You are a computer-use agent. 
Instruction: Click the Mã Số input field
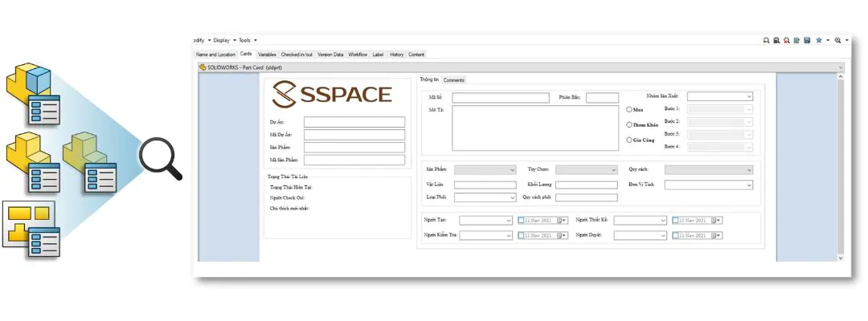[501, 98]
